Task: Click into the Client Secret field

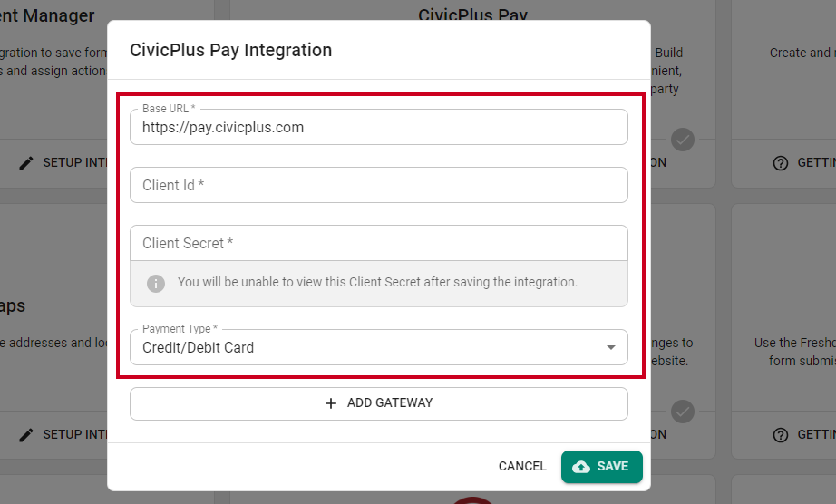Action: pyautogui.click(x=378, y=243)
